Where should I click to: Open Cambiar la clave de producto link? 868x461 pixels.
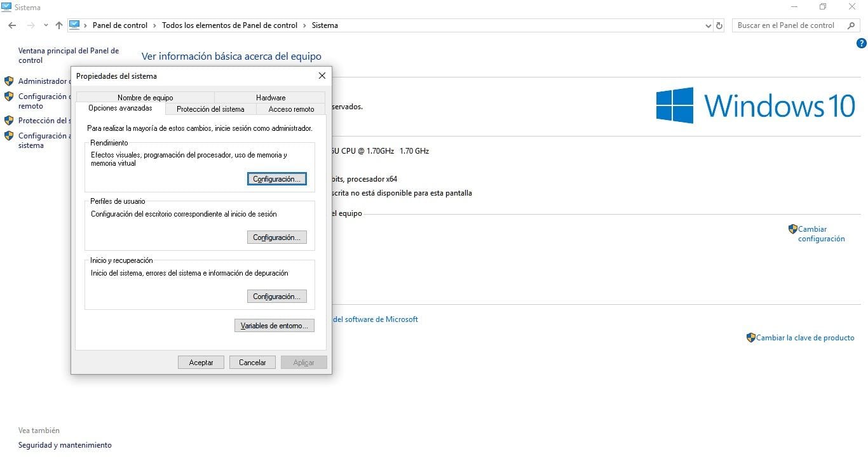805,338
